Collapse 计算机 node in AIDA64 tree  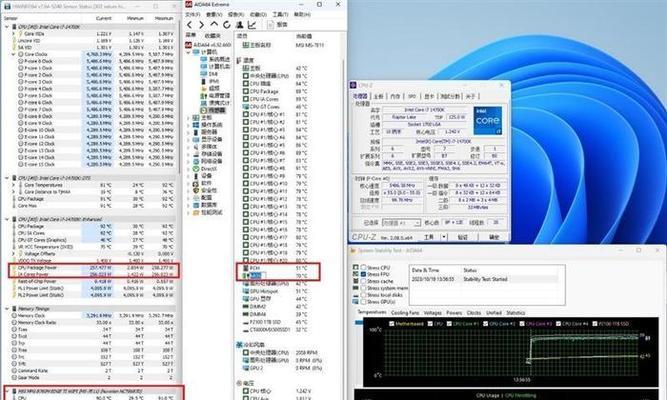point(188,52)
